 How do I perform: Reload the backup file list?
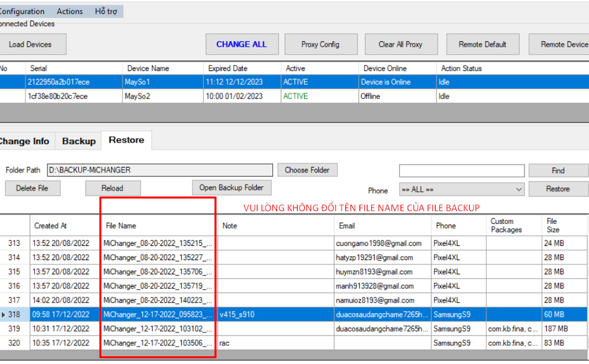(x=113, y=188)
